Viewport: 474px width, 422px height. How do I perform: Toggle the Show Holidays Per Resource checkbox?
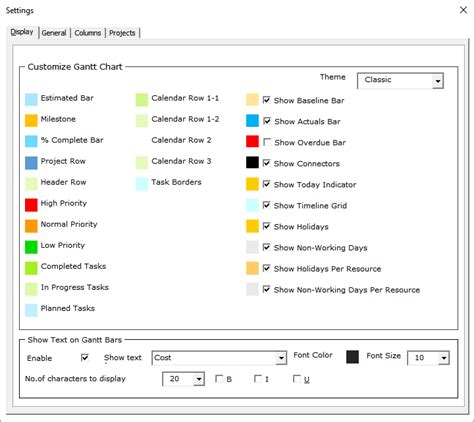pyautogui.click(x=266, y=268)
